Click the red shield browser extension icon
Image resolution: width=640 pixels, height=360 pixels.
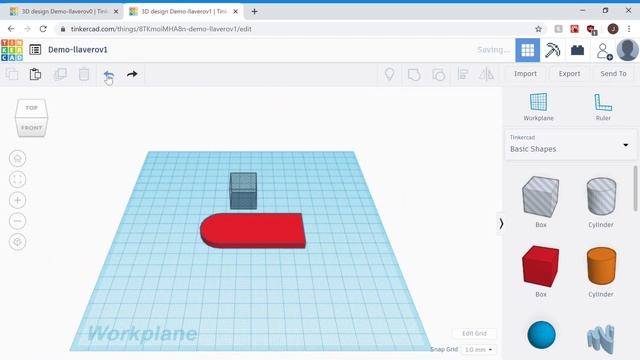pos(591,29)
